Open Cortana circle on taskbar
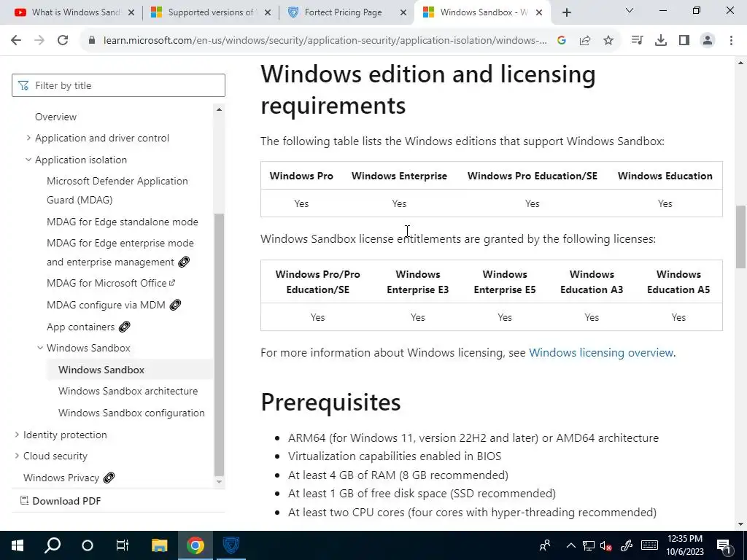This screenshot has width=747, height=560. pos(88,545)
